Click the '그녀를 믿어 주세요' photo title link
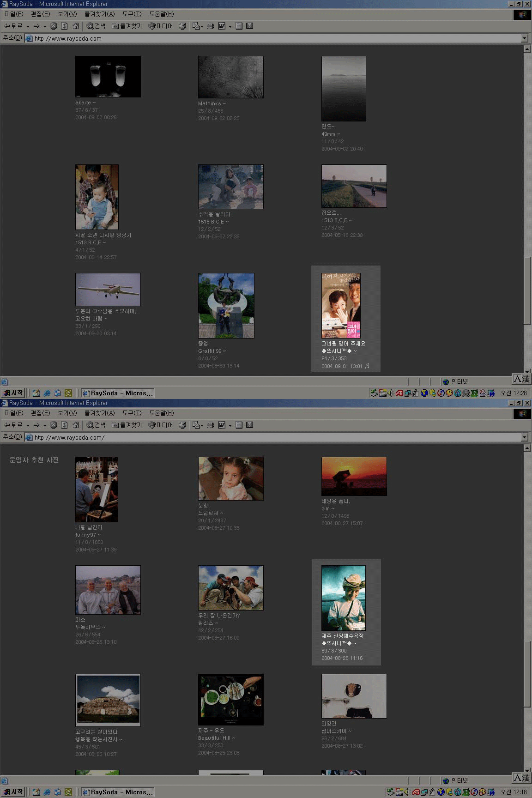The image size is (532, 798). point(343,344)
